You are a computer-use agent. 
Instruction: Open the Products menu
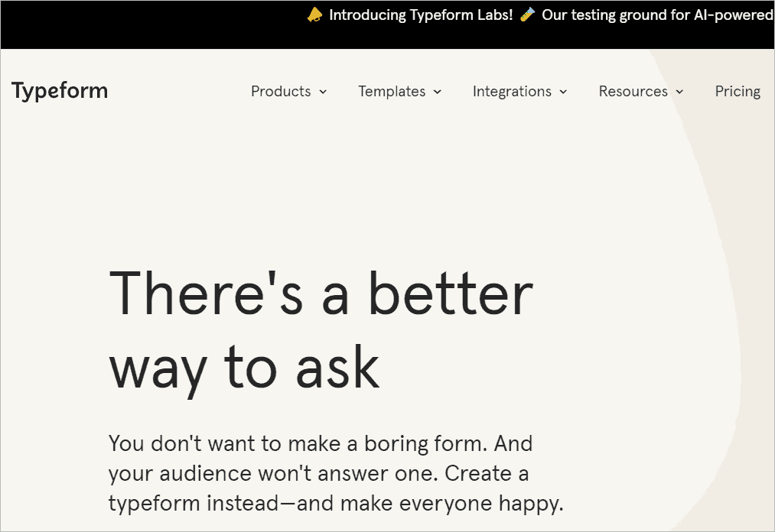point(281,91)
